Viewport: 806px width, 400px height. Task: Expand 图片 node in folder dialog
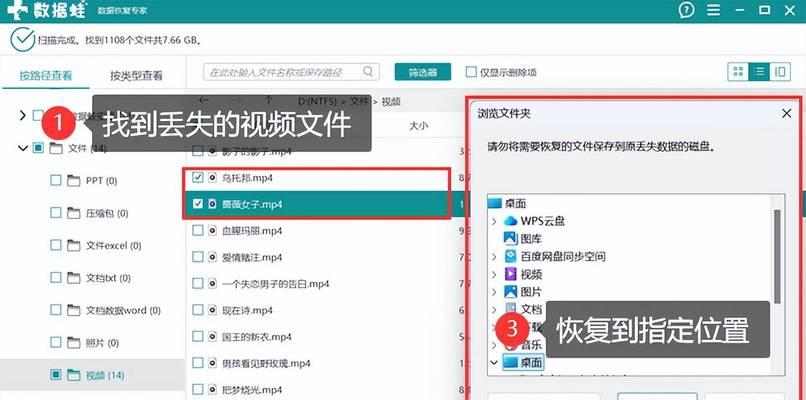pos(494,292)
